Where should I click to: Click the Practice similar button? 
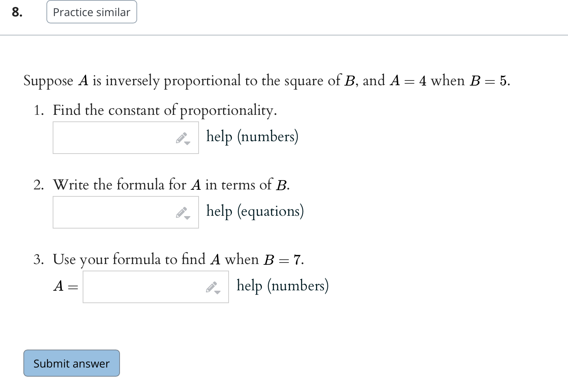[x=91, y=12]
